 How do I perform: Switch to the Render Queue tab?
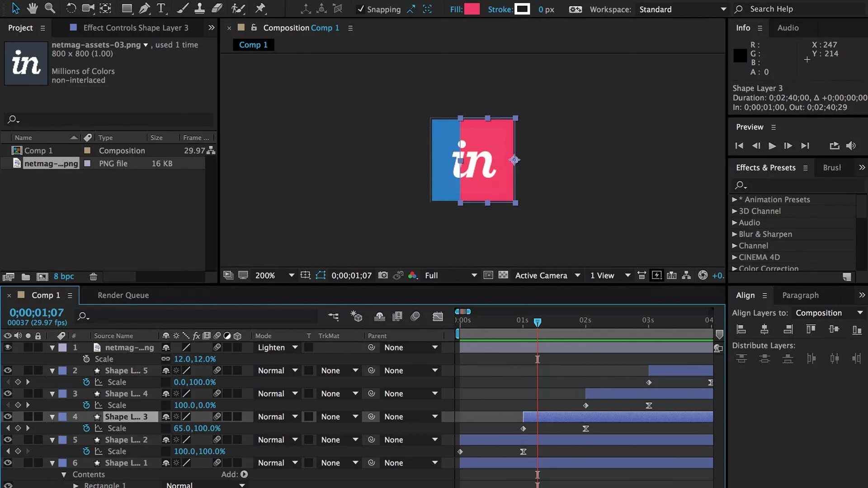tap(123, 295)
